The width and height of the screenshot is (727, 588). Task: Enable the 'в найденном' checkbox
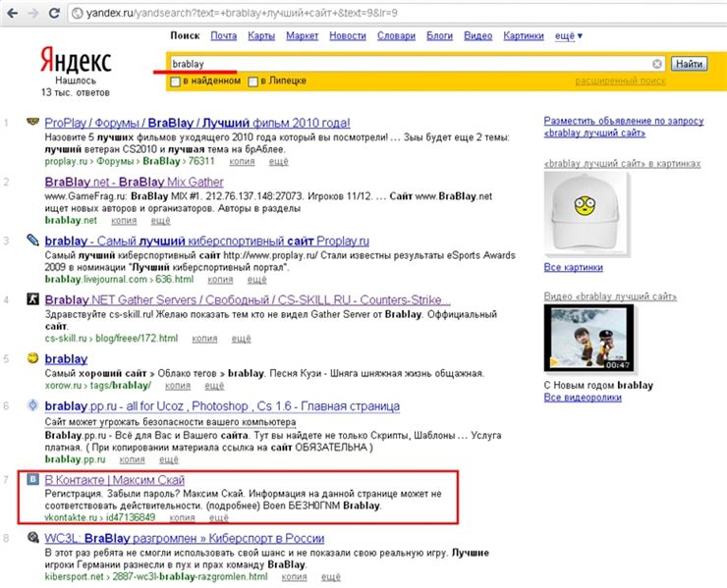click(x=176, y=81)
